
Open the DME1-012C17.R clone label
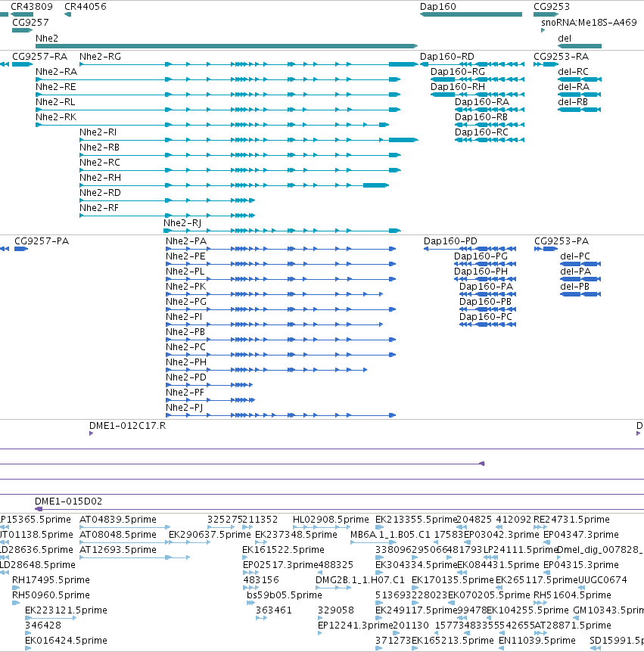point(127,426)
